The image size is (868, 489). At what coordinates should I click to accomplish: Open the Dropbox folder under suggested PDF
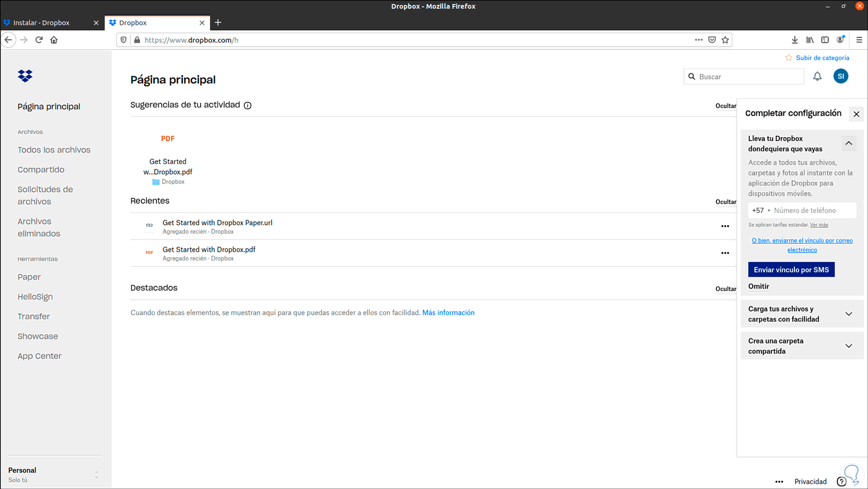(168, 182)
